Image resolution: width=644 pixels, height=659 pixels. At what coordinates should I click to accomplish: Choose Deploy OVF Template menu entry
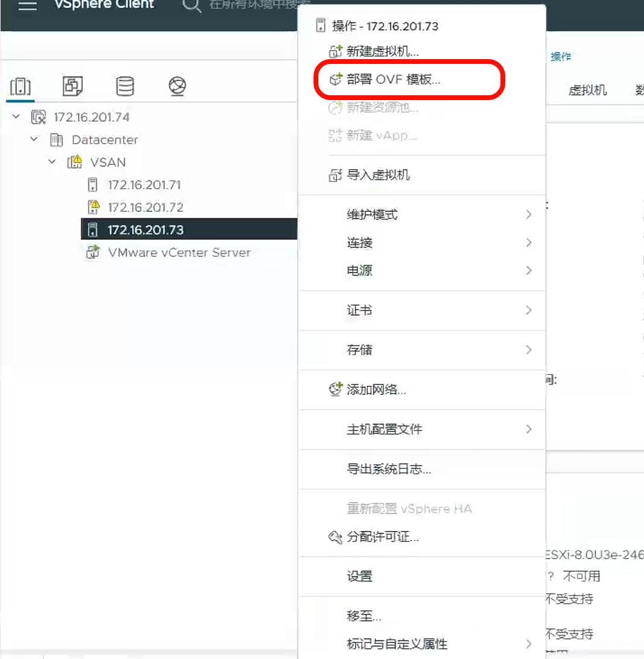(x=393, y=80)
